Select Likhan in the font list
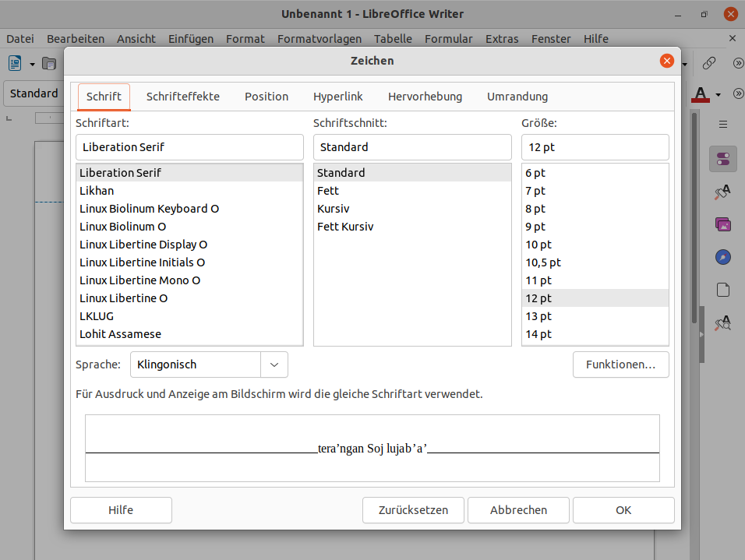The height and width of the screenshot is (560, 745). click(189, 191)
